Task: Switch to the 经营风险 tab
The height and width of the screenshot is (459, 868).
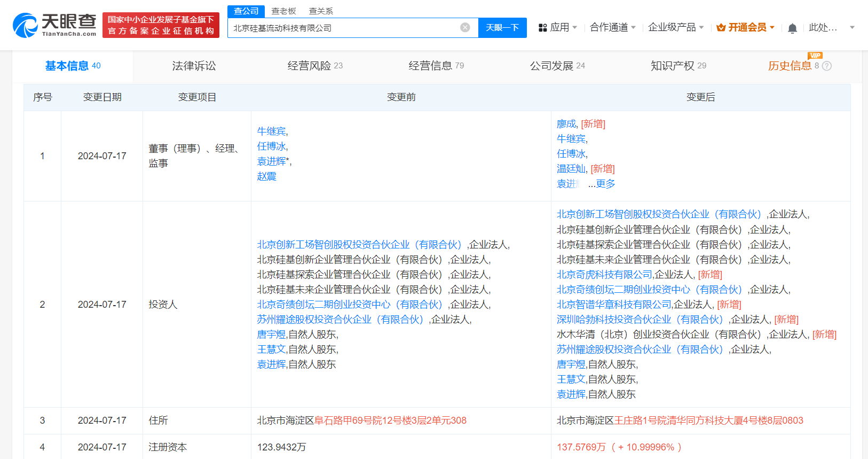Action: tap(315, 66)
